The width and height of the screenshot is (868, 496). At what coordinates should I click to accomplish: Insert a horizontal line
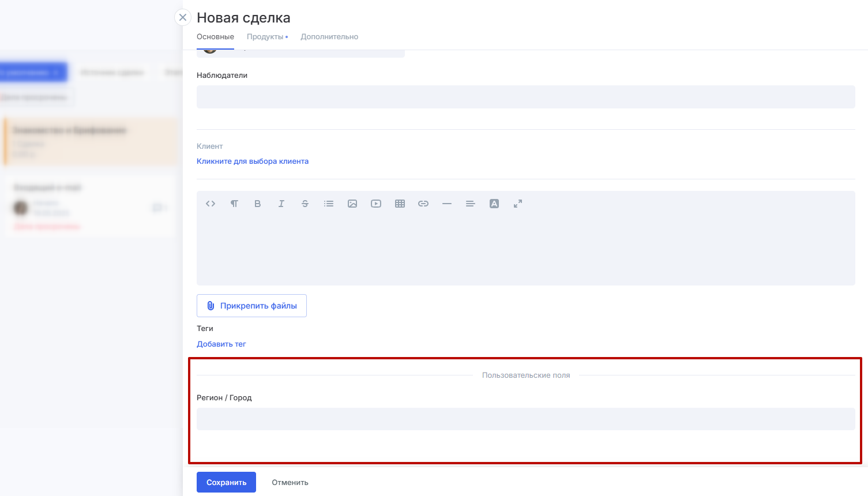(447, 204)
